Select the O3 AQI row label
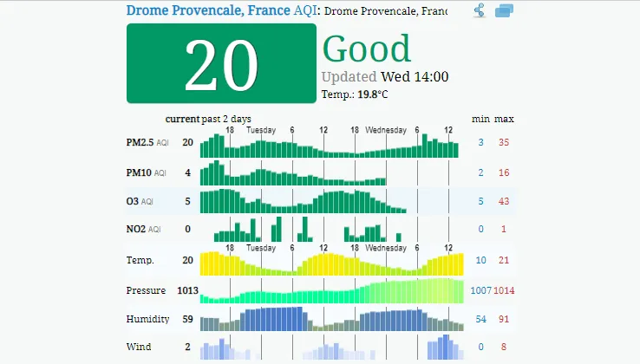 pyautogui.click(x=140, y=201)
